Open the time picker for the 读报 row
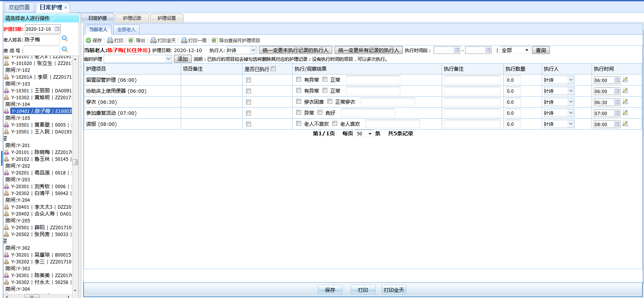 (x=617, y=124)
